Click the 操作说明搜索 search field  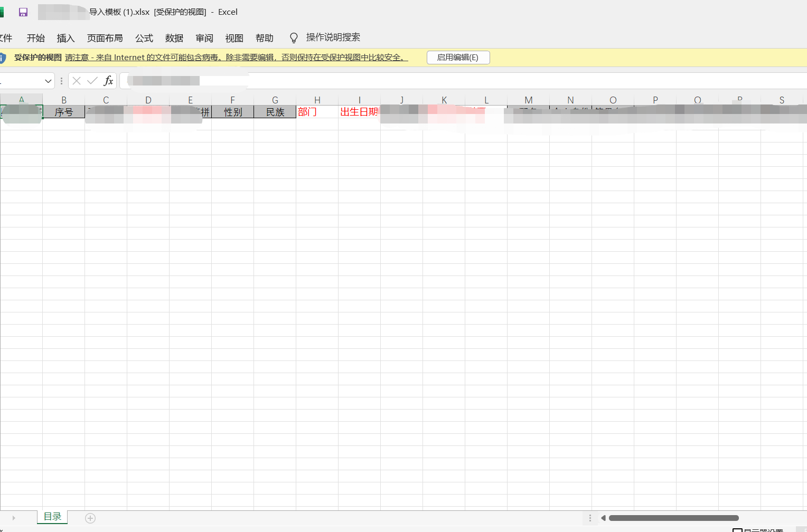(x=333, y=37)
